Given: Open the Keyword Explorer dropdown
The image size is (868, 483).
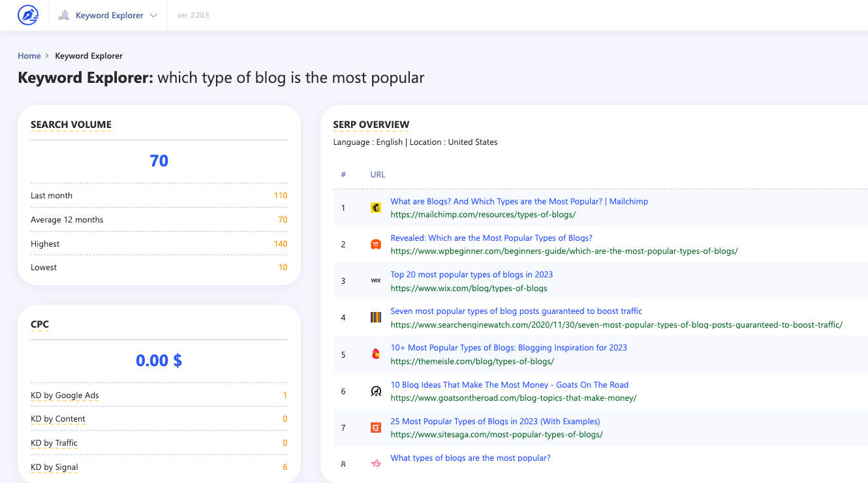Looking at the screenshot, I should (x=154, y=15).
